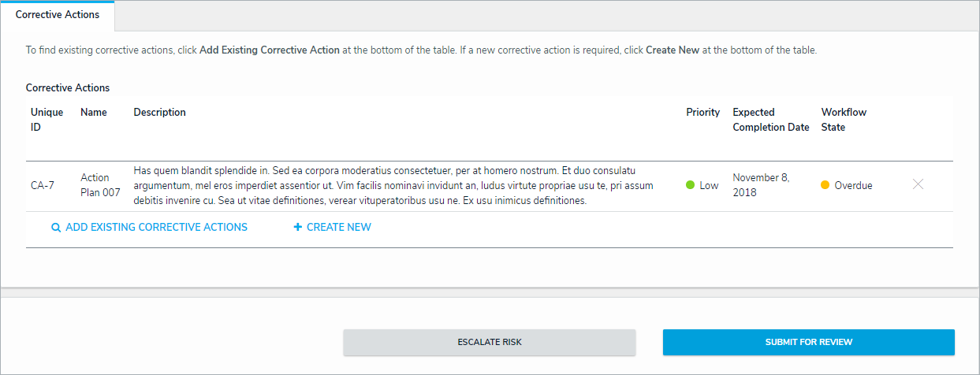The image size is (980, 375).
Task: Open the Action Plan 007 entry
Action: pos(100,185)
